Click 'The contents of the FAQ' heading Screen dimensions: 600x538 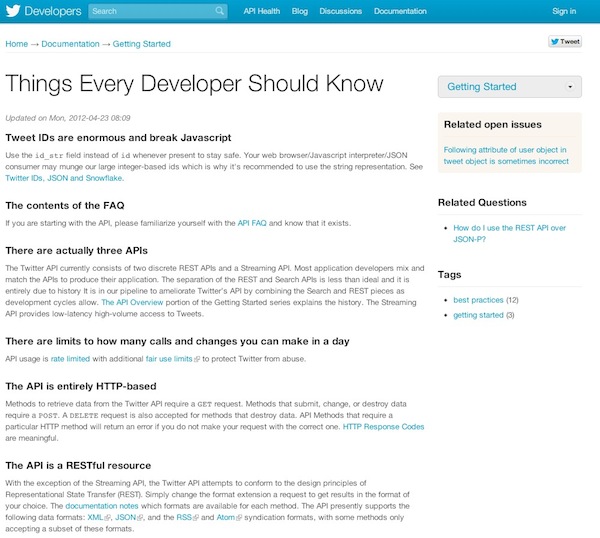[x=65, y=205]
